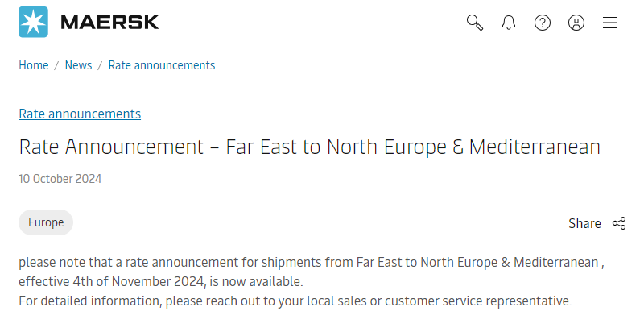Open the user account profile icon
Screen dimensions: 644x328
coord(576,23)
